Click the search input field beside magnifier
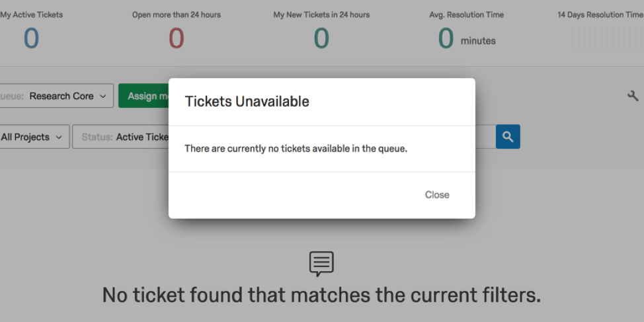Image resolution: width=644 pixels, height=322 pixels. click(x=485, y=137)
